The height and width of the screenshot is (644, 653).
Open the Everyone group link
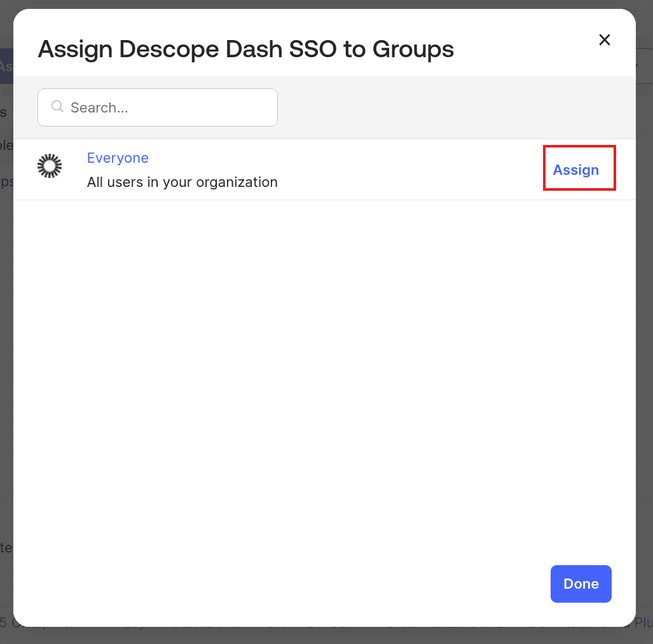pyautogui.click(x=118, y=158)
